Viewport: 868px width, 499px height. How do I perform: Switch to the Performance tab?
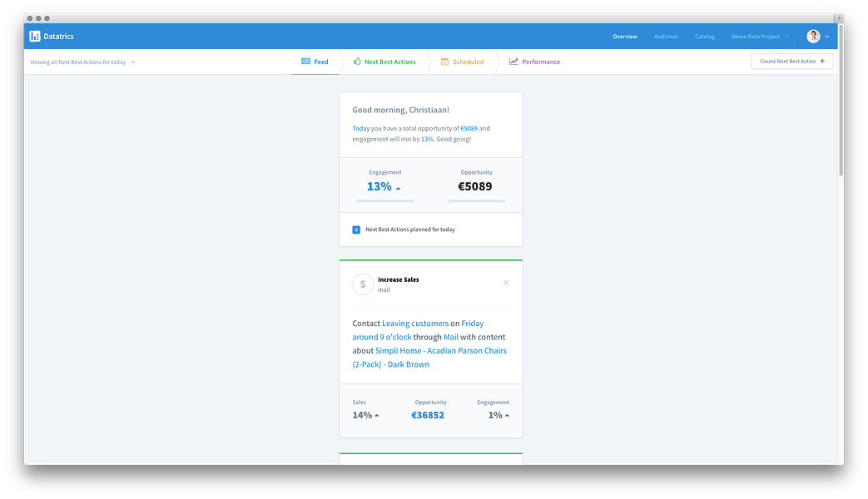(535, 62)
